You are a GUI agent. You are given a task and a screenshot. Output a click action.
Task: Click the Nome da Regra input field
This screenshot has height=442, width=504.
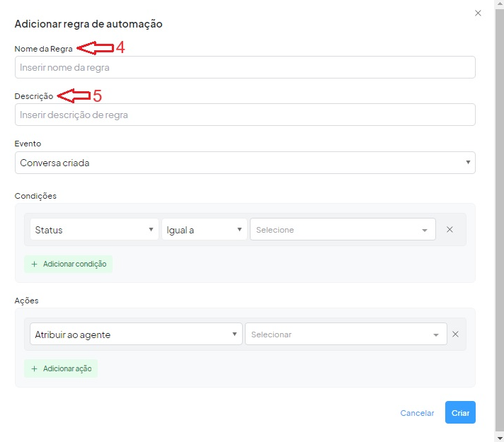tap(244, 67)
